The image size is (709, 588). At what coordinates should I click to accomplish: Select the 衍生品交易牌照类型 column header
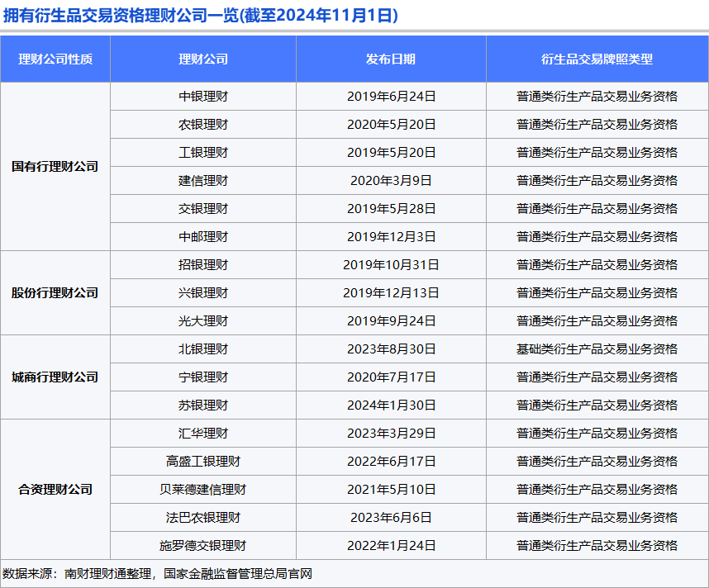click(x=597, y=59)
